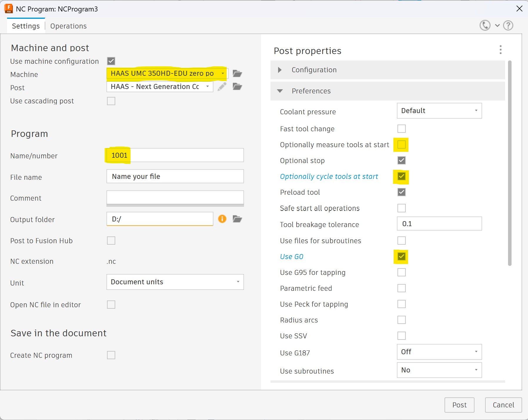Toggle the Optional stop checkbox
Image resolution: width=528 pixels, height=420 pixels.
point(401,160)
